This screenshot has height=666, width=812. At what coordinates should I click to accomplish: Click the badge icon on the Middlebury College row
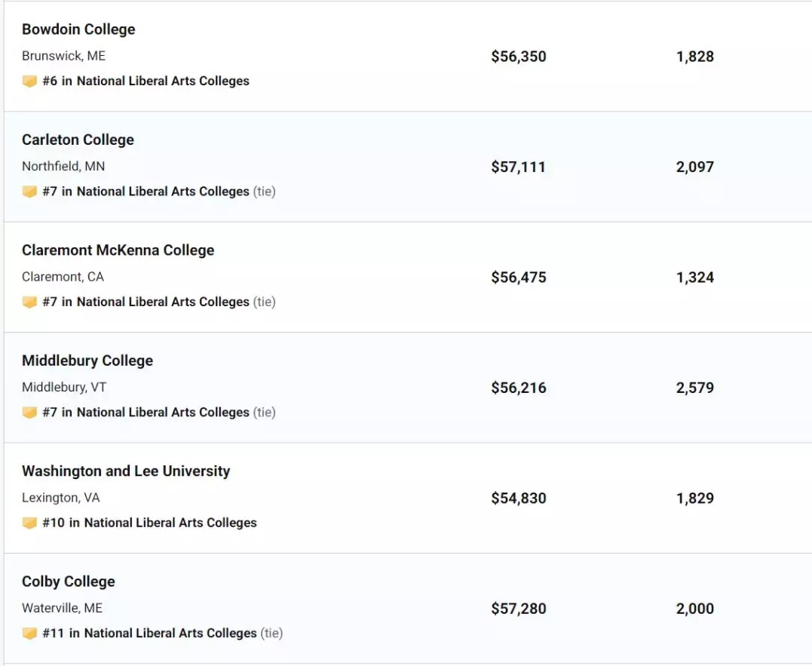pos(29,413)
